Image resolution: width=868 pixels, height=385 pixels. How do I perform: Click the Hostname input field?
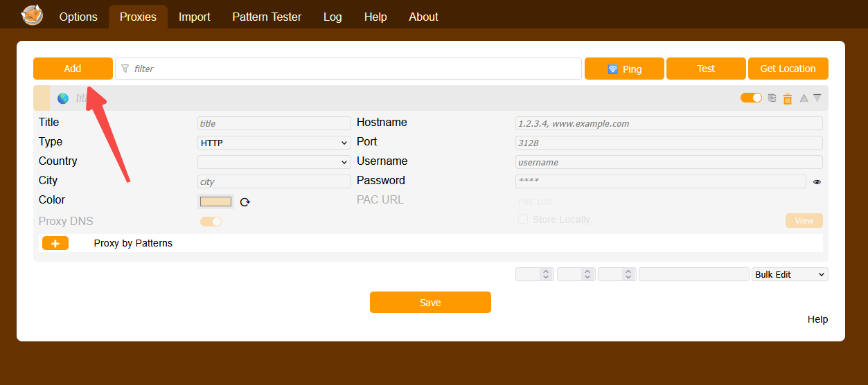pos(668,123)
